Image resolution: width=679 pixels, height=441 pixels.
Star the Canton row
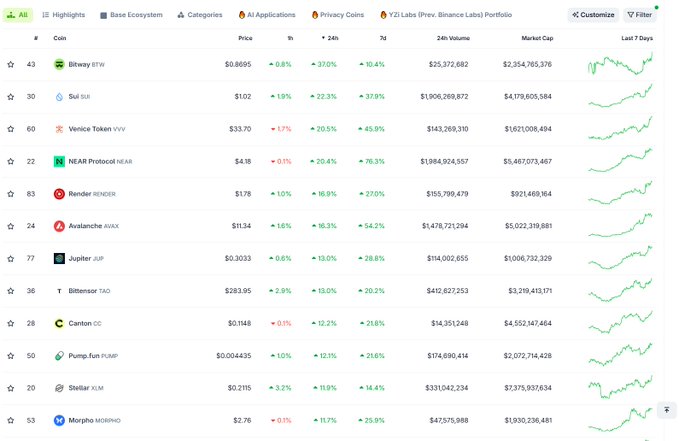(11, 324)
